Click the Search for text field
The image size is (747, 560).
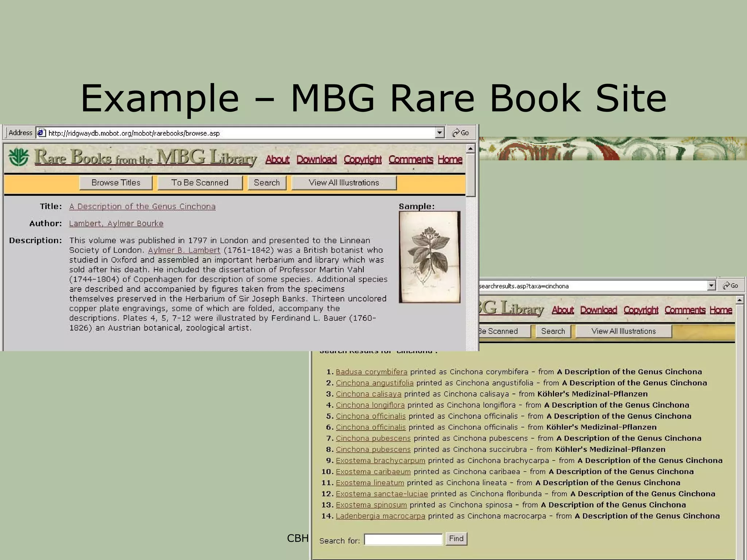coord(403,539)
